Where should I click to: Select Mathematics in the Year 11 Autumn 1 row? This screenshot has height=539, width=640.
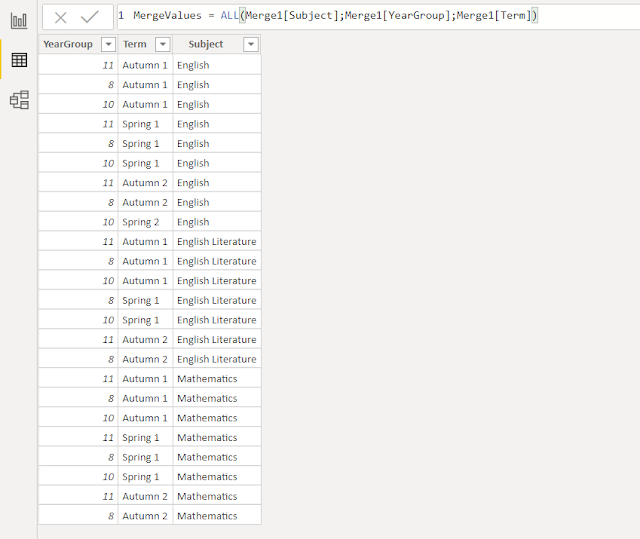point(217,379)
